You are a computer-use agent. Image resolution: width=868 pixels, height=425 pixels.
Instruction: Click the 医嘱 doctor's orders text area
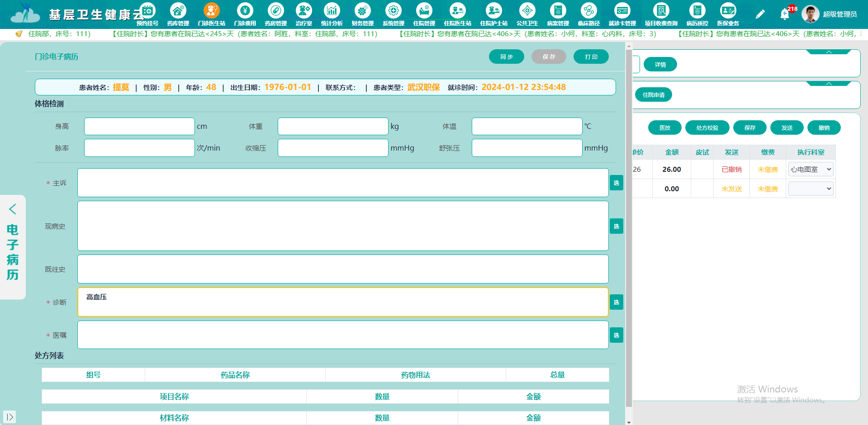pos(343,335)
